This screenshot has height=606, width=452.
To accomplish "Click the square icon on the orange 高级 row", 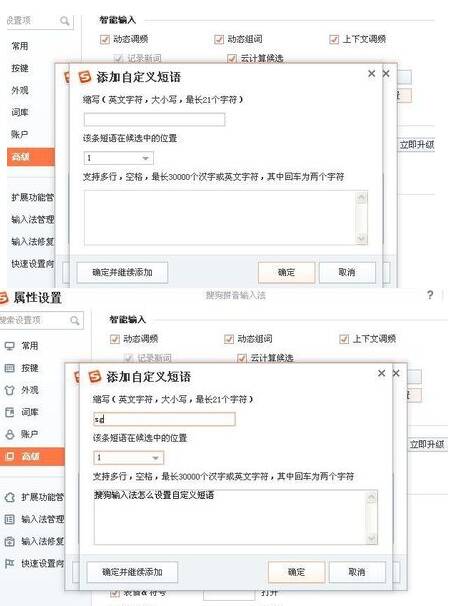I will pos(9,456).
